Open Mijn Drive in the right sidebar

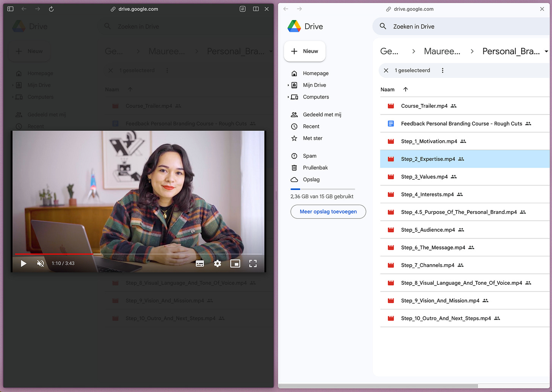[314, 85]
